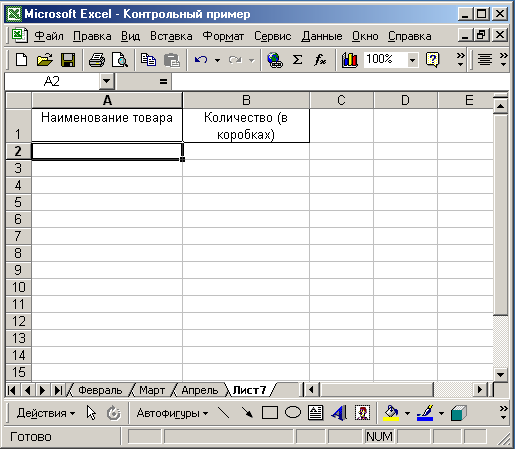
Task: Apply center alignment icon
Action: coord(485,60)
